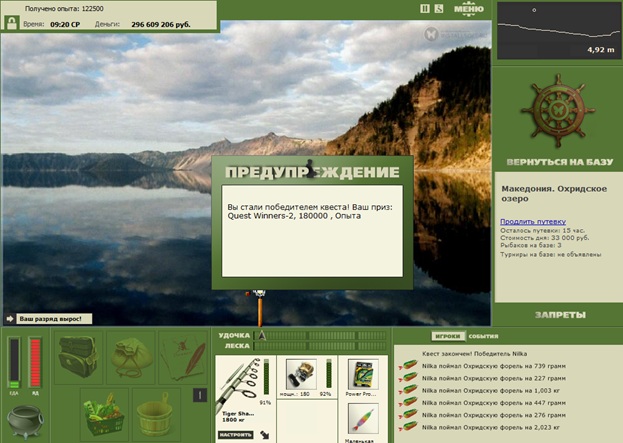Click log entry for 276 грамм trout
Viewport: 623px width, 443px height.
tap(493, 415)
